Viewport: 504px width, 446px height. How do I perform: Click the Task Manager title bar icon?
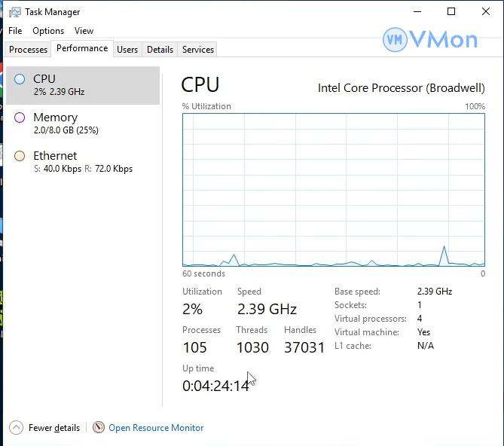(15, 12)
